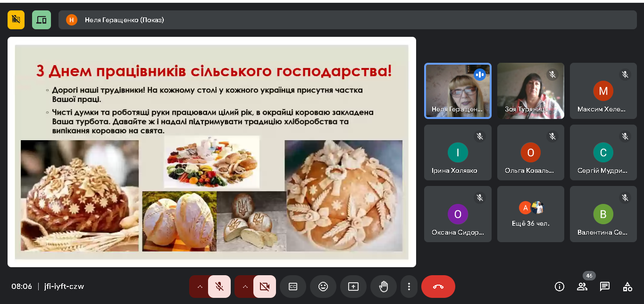Open meeting details info icon
The image size is (644, 304).
point(560,287)
